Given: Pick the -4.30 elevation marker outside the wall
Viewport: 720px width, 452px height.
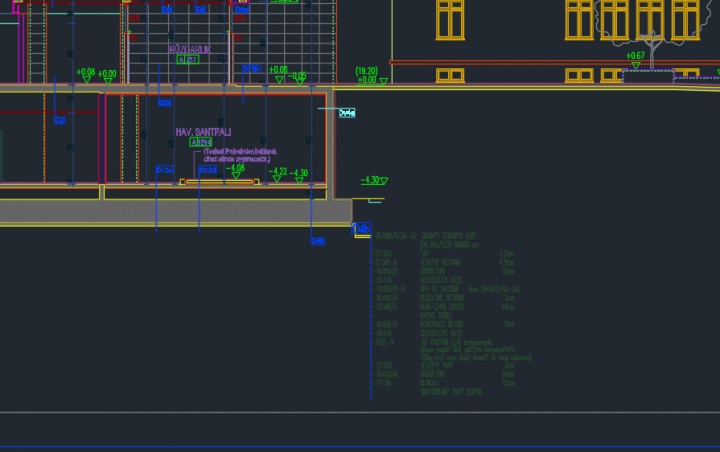Looking at the screenshot, I should 373,181.
